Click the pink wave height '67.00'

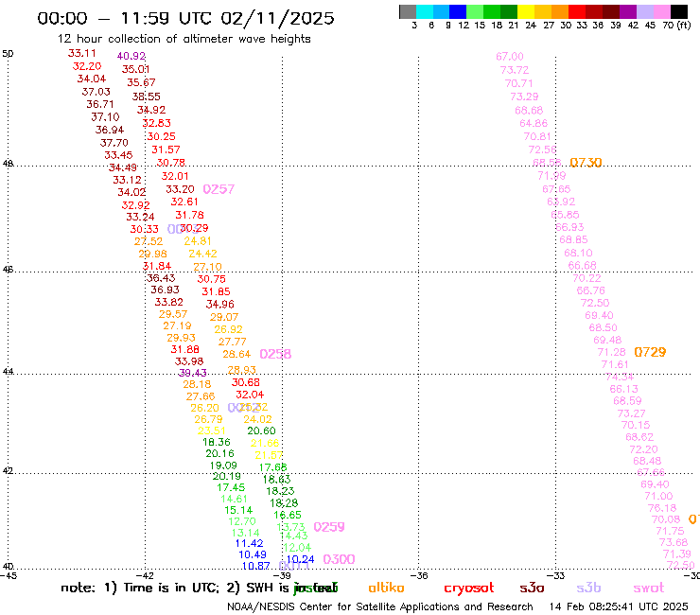click(509, 57)
